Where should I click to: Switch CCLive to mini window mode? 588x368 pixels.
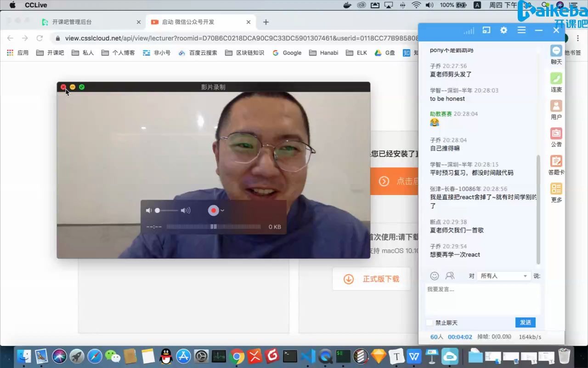[x=486, y=30]
